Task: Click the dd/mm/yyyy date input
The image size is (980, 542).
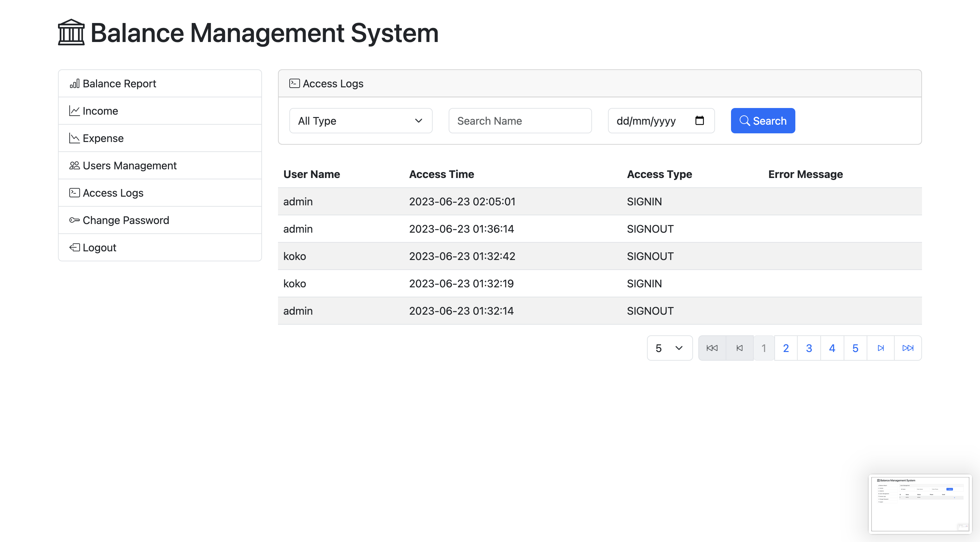Action: click(661, 121)
